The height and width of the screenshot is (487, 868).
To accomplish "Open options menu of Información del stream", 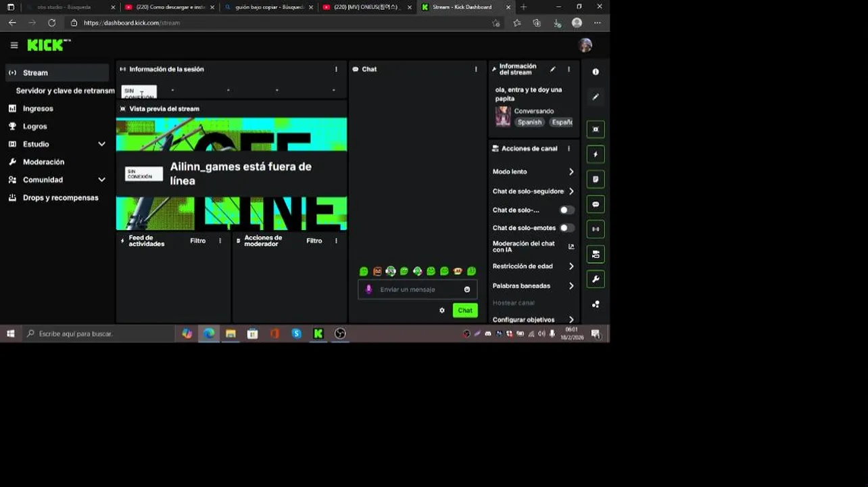I will 569,69.
